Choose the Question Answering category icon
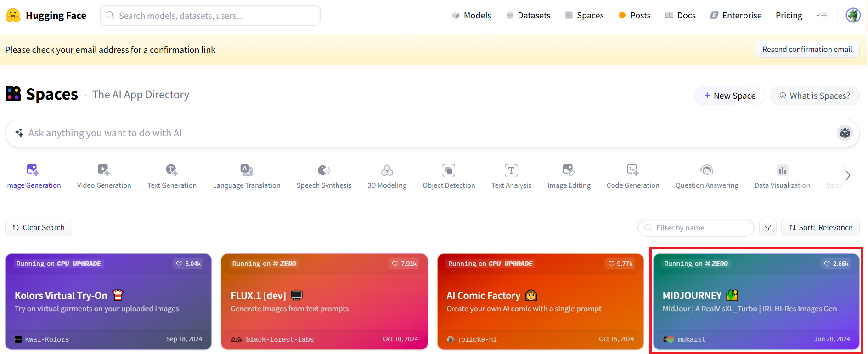This screenshot has height=354, width=868. pos(707,170)
